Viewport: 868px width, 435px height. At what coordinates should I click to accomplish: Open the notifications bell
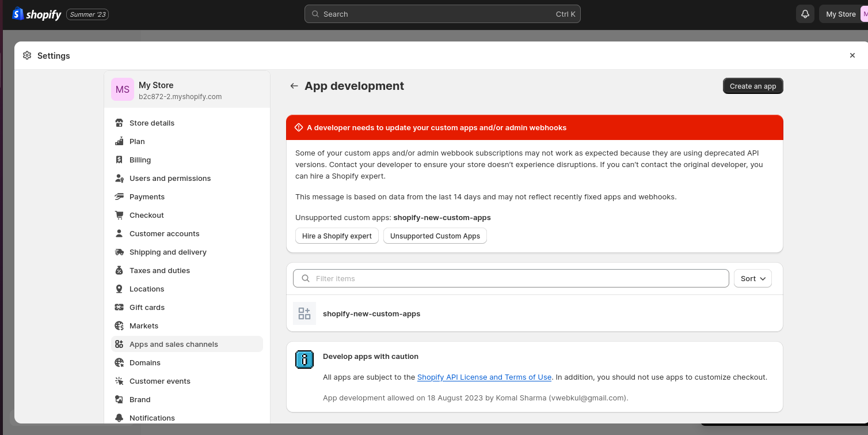[805, 14]
